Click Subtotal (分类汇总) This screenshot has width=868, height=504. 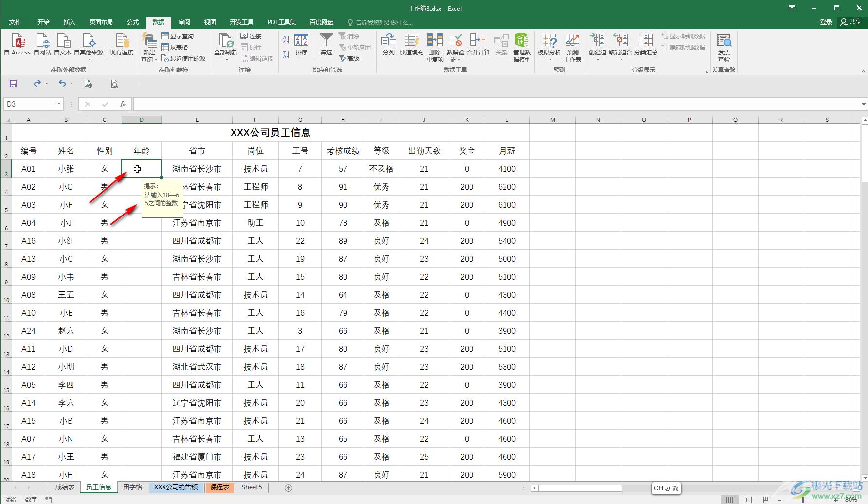tap(646, 44)
